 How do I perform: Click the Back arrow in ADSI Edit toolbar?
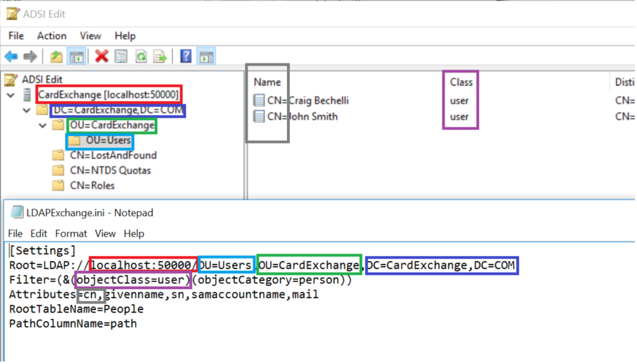point(11,57)
